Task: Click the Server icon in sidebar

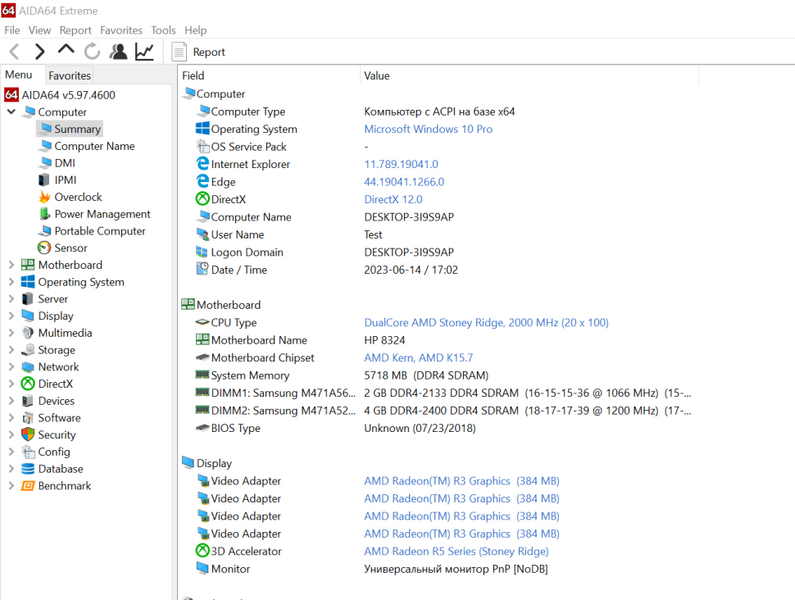Action: [28, 299]
